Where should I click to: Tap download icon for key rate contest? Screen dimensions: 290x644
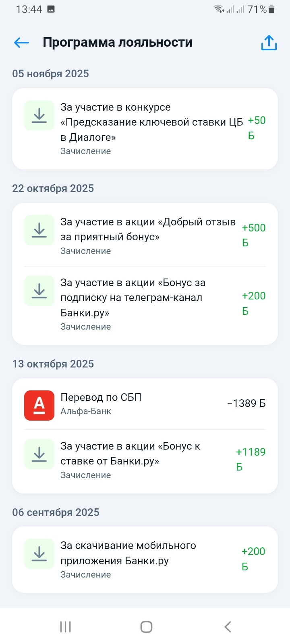pos(39,116)
